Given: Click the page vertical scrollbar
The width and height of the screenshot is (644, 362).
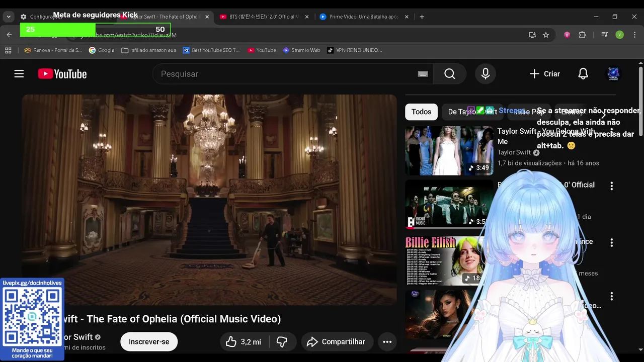Looking at the screenshot, I should pyautogui.click(x=640, y=101).
